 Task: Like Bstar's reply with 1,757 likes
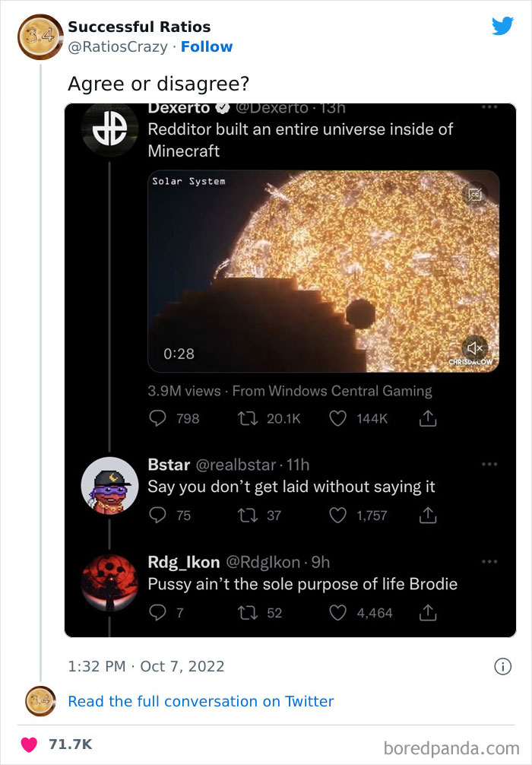point(337,516)
